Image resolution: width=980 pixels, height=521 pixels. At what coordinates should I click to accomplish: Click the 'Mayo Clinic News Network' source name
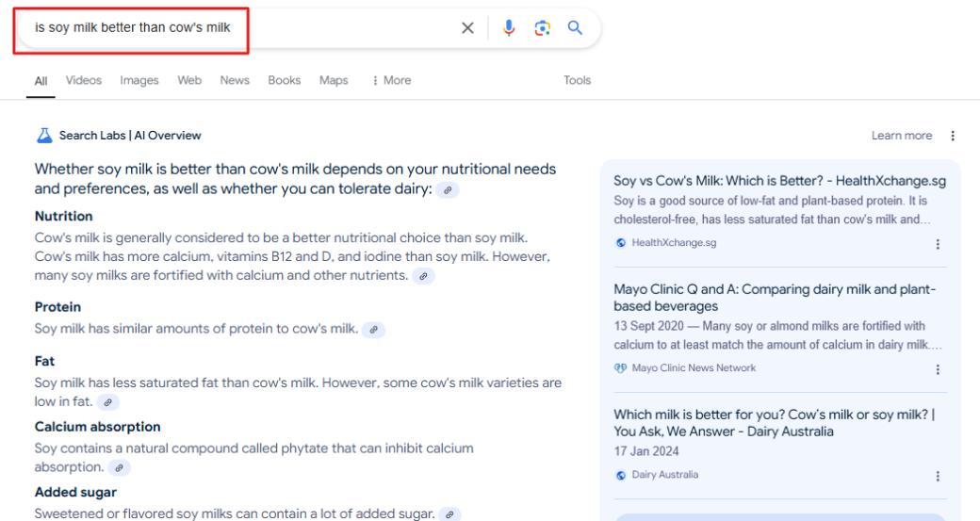[694, 368]
